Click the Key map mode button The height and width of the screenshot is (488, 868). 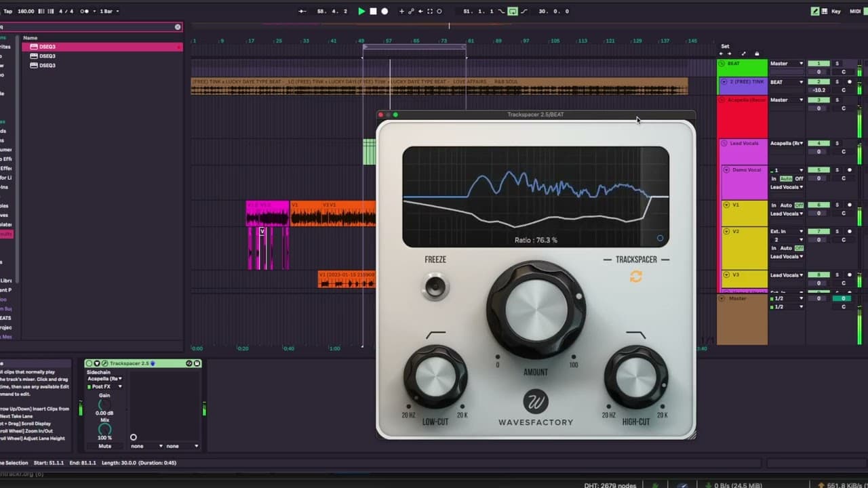[x=835, y=12]
